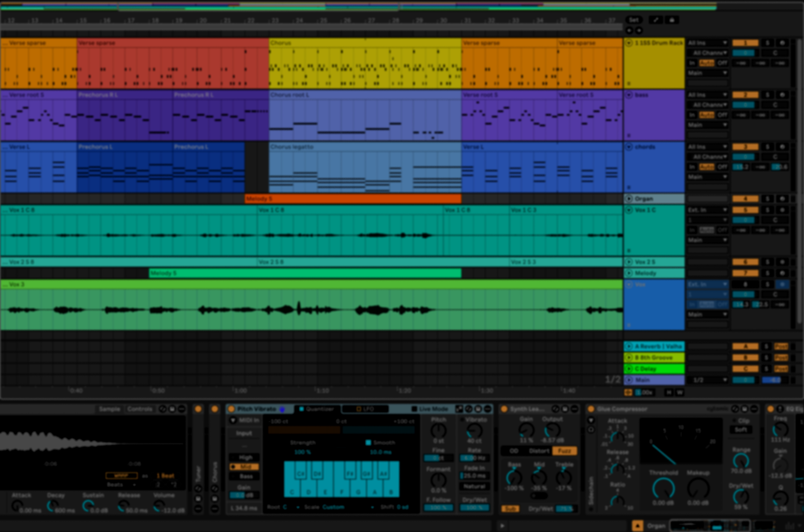The height and width of the screenshot is (532, 804).
Task: Unfold the Melody track
Action: point(629,273)
